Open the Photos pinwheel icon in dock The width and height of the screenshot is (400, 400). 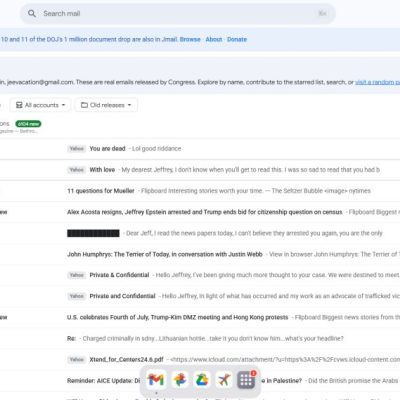[x=180, y=380]
